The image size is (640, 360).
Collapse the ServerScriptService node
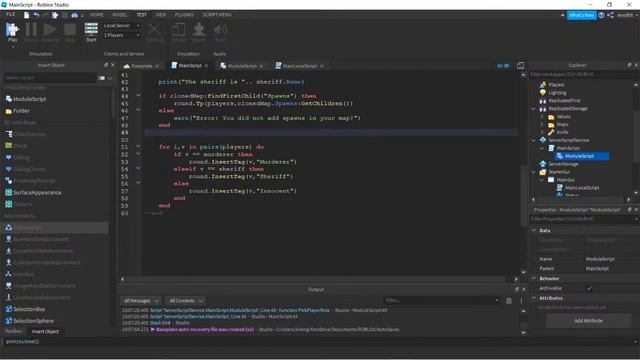pyautogui.click(x=534, y=140)
